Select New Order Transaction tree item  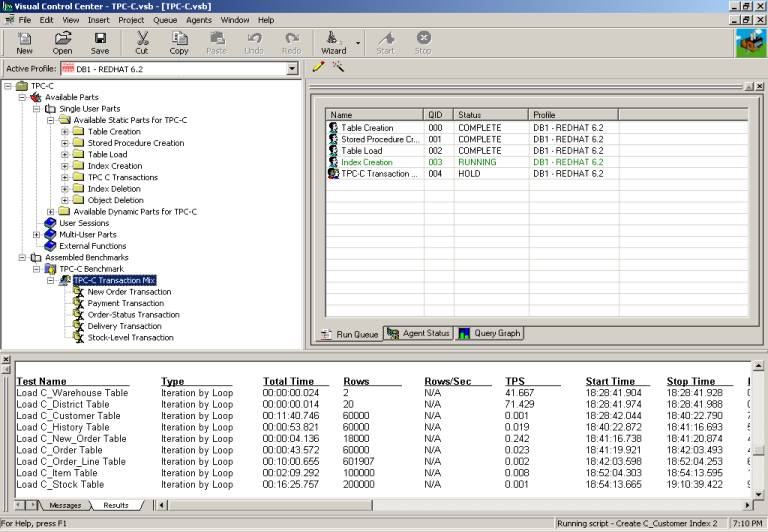click(x=129, y=292)
